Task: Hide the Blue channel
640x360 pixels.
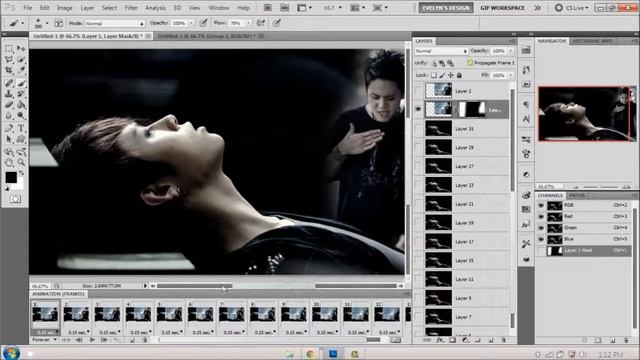Action: click(x=541, y=239)
